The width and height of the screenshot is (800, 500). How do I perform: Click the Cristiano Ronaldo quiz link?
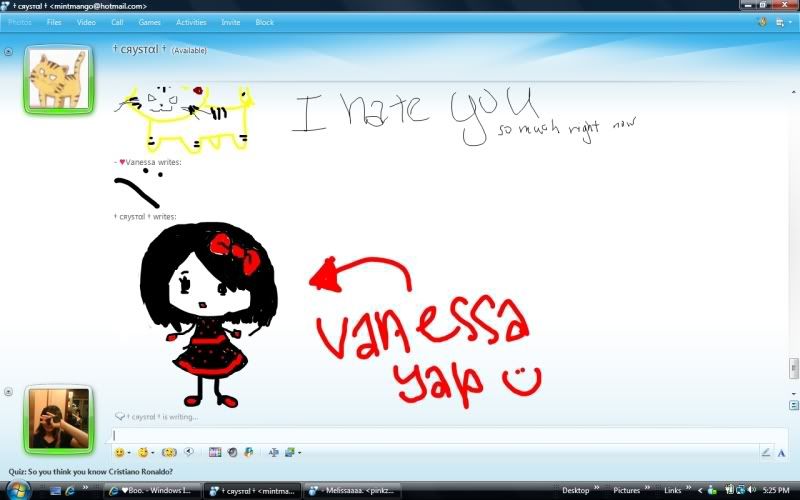point(90,471)
